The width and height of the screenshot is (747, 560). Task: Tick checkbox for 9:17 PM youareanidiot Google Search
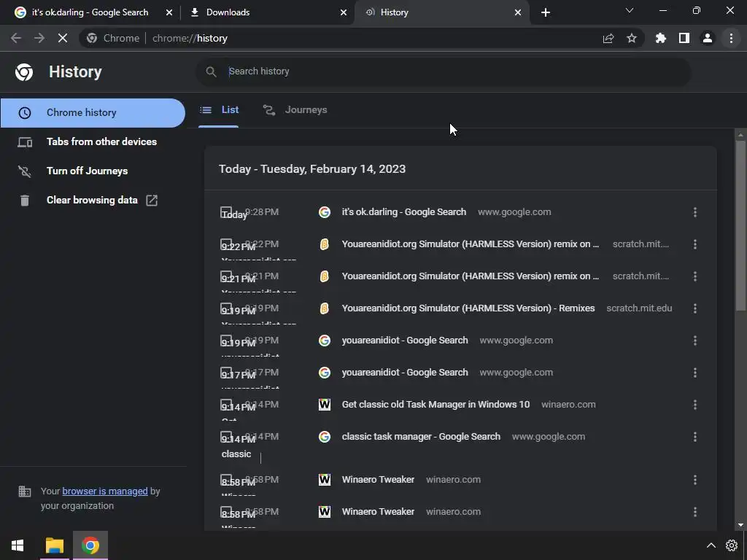pos(226,373)
